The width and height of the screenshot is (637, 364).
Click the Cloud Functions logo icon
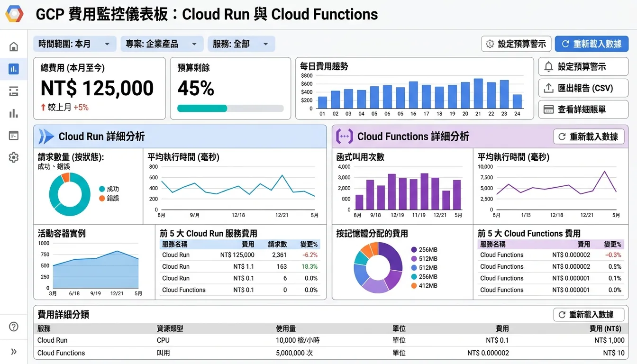click(344, 136)
